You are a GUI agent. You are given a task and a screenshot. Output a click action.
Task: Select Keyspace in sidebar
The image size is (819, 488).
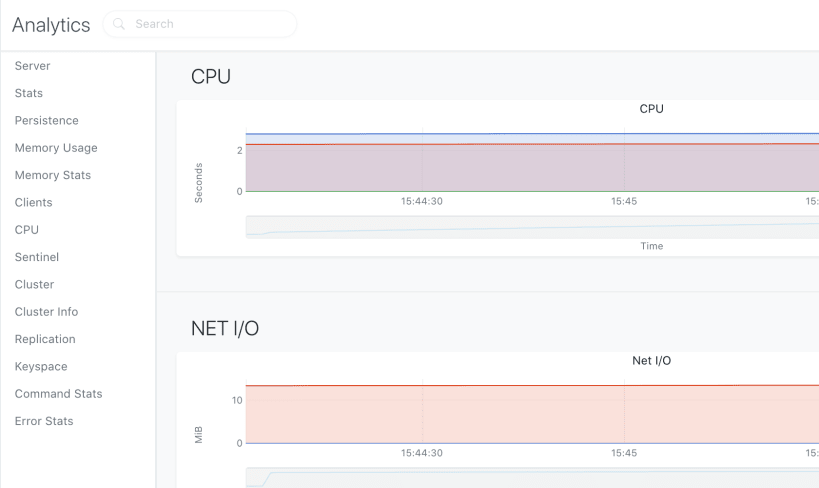coord(41,367)
